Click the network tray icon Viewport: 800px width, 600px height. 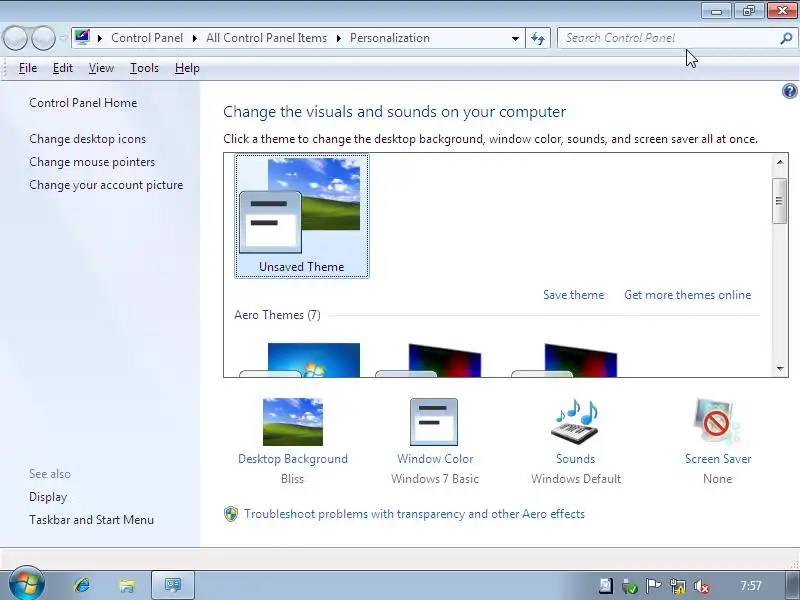click(x=678, y=587)
